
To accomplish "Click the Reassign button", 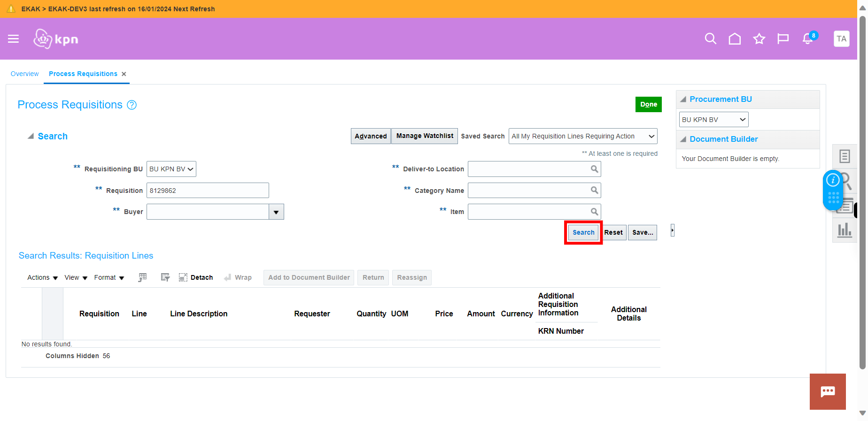I will coord(412,277).
